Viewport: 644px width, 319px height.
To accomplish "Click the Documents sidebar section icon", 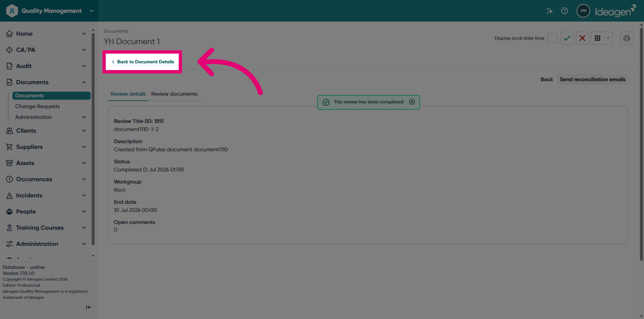I will pyautogui.click(x=9, y=82).
